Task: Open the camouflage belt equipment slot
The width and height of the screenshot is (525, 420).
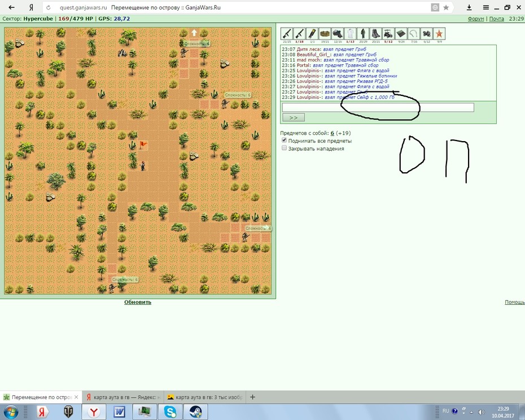Action: [325, 34]
